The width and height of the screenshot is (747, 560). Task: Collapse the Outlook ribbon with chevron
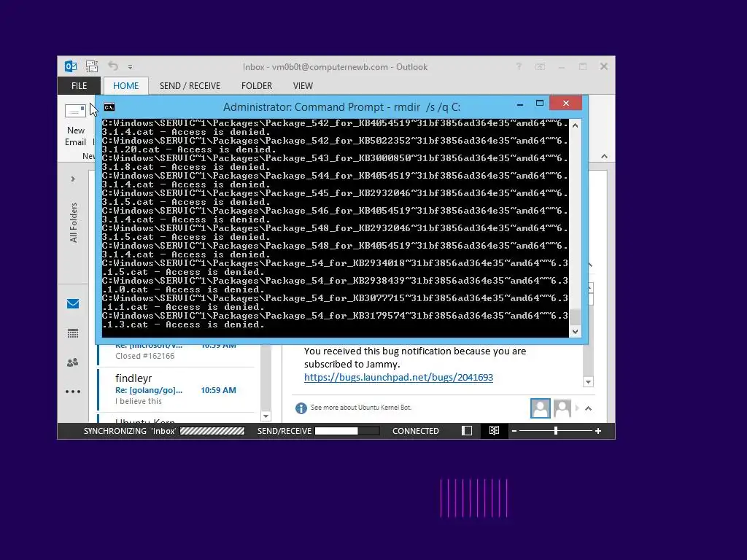pyautogui.click(x=604, y=156)
